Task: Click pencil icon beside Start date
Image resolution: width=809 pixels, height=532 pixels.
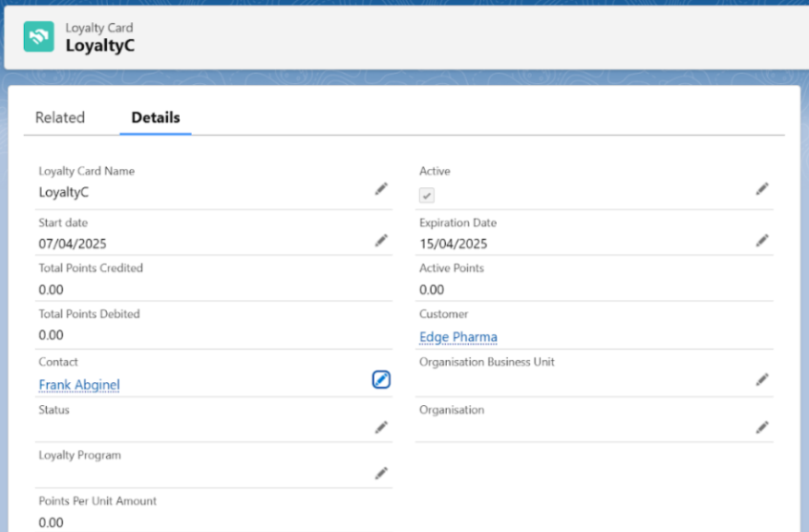Action: click(x=381, y=241)
